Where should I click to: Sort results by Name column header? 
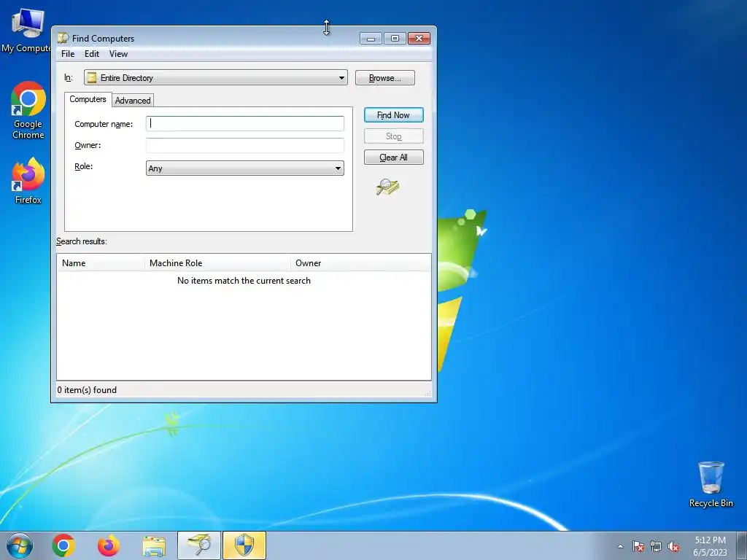point(101,262)
